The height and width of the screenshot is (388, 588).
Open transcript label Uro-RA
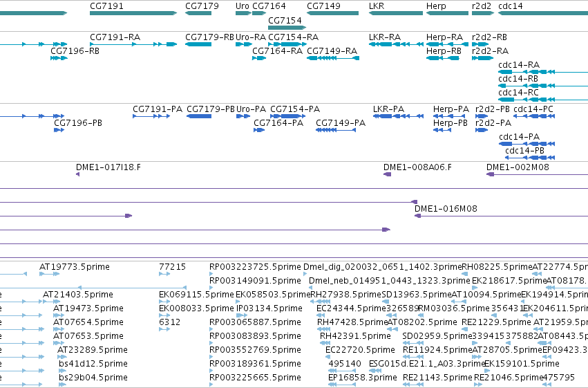point(251,37)
